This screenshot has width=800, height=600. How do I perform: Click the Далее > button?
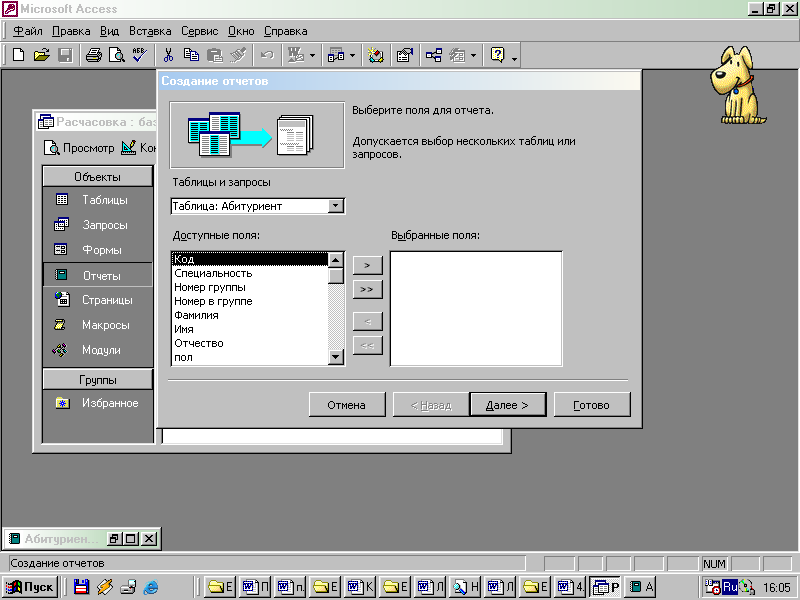[x=508, y=405]
